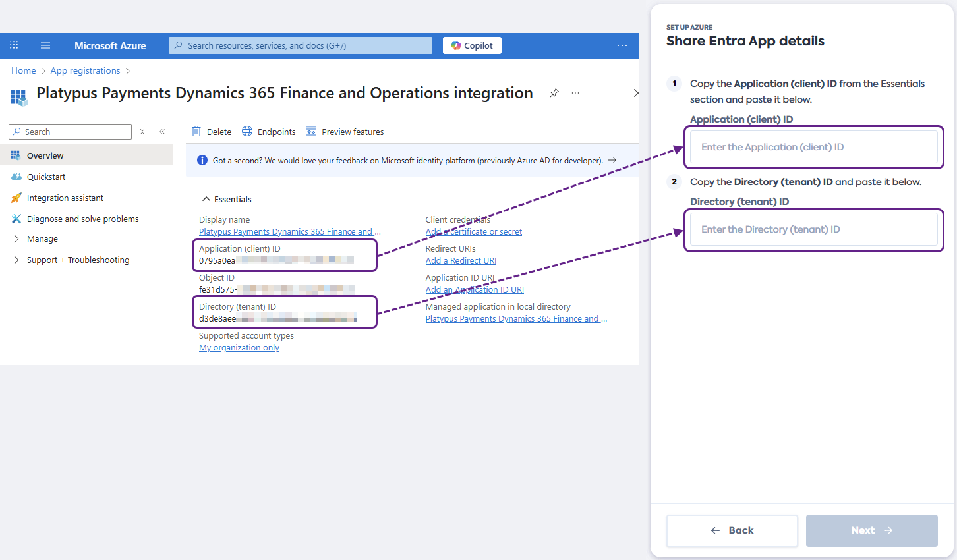Open Copilot in the Azure header
Viewport: 957px width, 560px height.
point(472,45)
